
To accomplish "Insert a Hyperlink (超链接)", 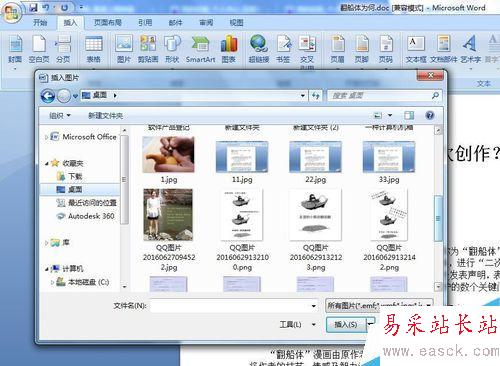I will (259, 49).
